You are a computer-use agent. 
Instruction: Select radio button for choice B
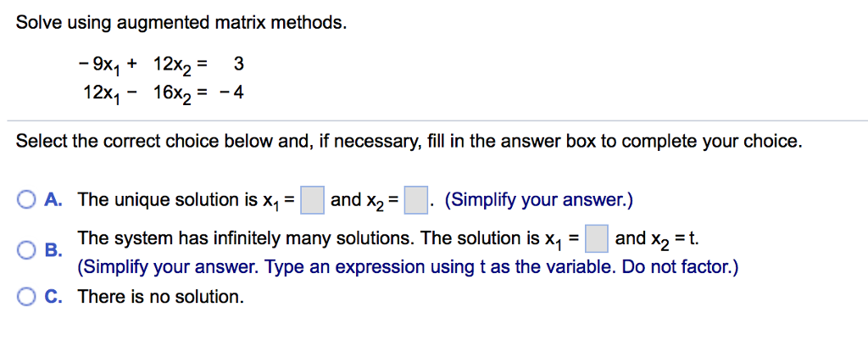pos(25,251)
